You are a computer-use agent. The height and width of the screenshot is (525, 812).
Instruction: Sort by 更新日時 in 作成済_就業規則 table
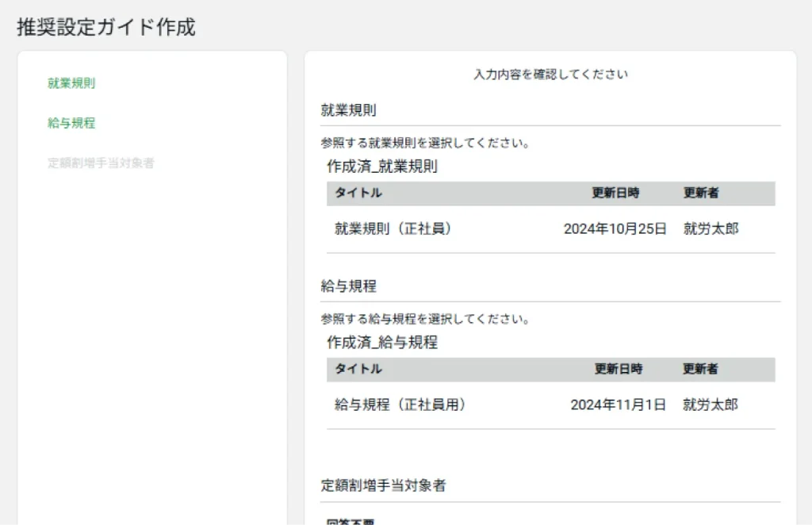615,193
